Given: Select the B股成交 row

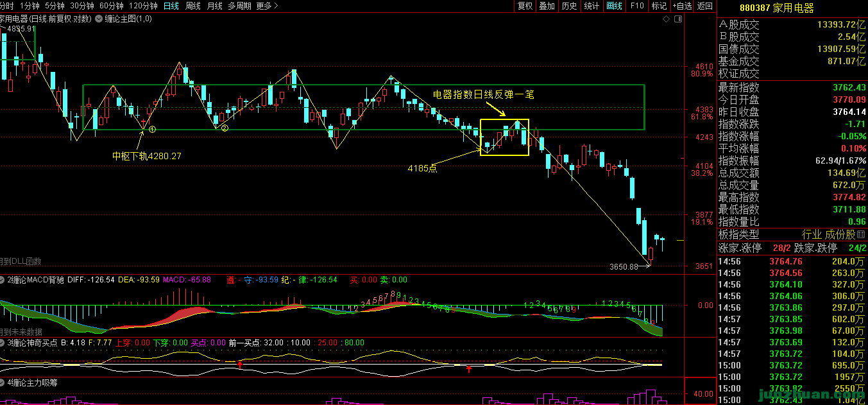Looking at the screenshot, I should pos(792,37).
